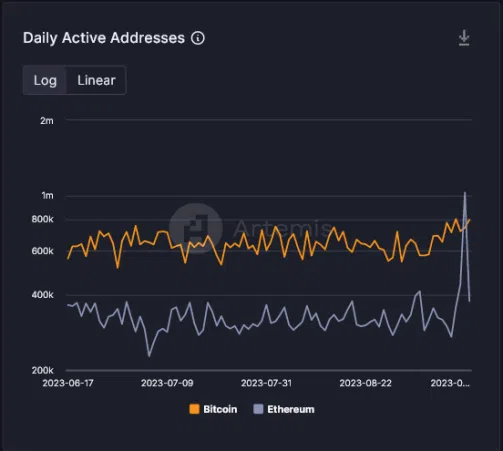Toggle the Ethereum series in the legend
The width and height of the screenshot is (503, 451).
pos(284,409)
